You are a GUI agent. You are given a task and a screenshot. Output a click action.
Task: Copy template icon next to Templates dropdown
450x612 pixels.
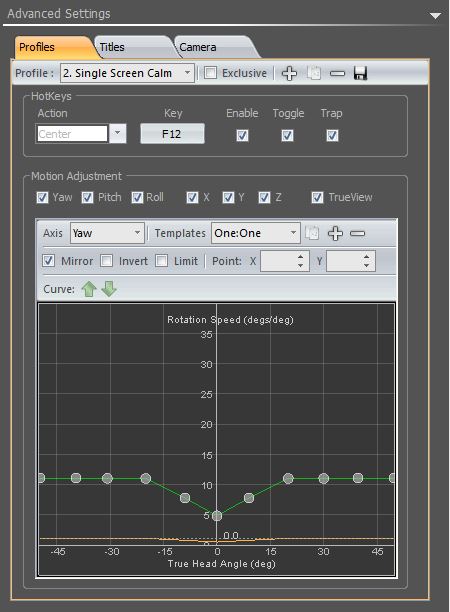pyautogui.click(x=312, y=233)
